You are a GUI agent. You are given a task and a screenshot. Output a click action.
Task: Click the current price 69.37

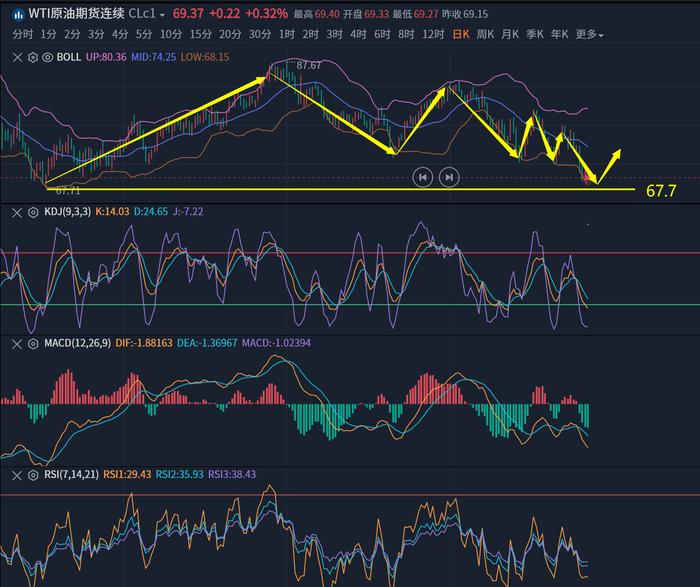point(188,13)
